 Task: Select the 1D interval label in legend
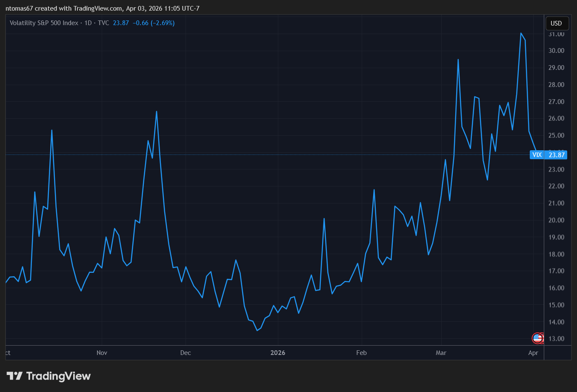tap(88, 23)
